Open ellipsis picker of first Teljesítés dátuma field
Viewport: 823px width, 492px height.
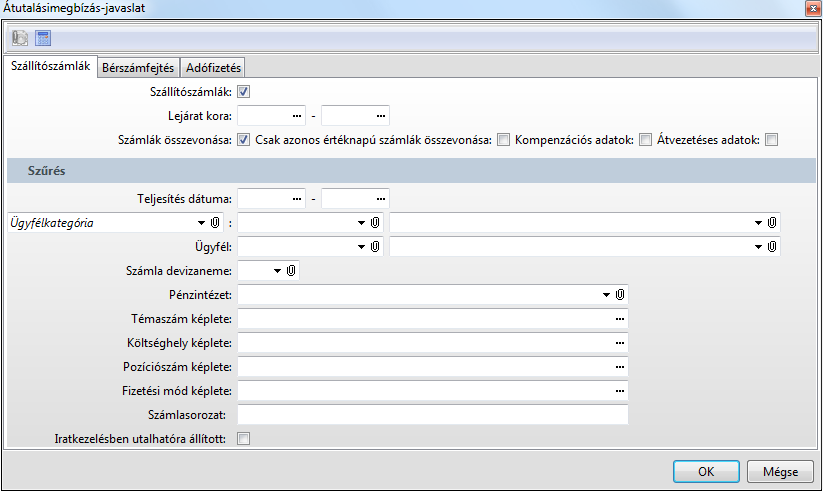(x=297, y=199)
